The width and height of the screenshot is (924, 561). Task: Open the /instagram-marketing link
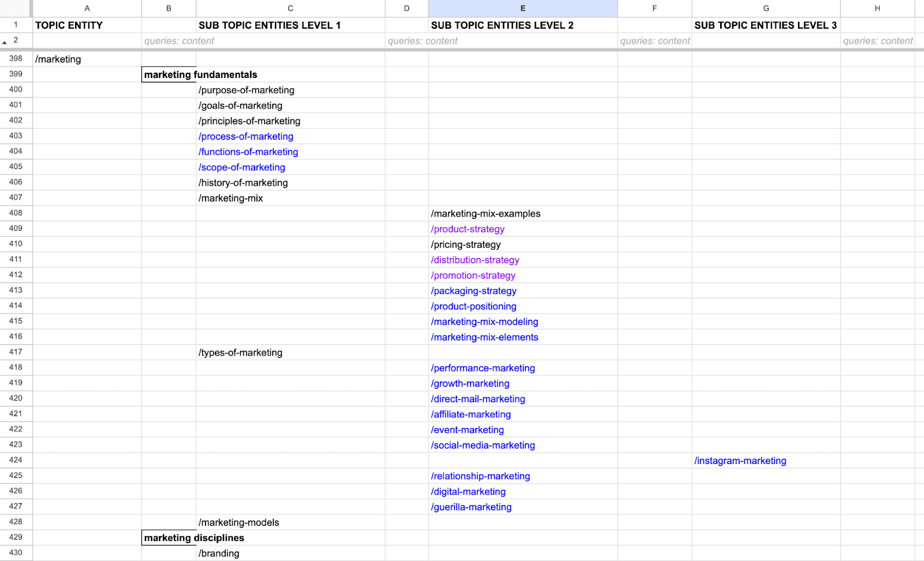click(x=740, y=461)
